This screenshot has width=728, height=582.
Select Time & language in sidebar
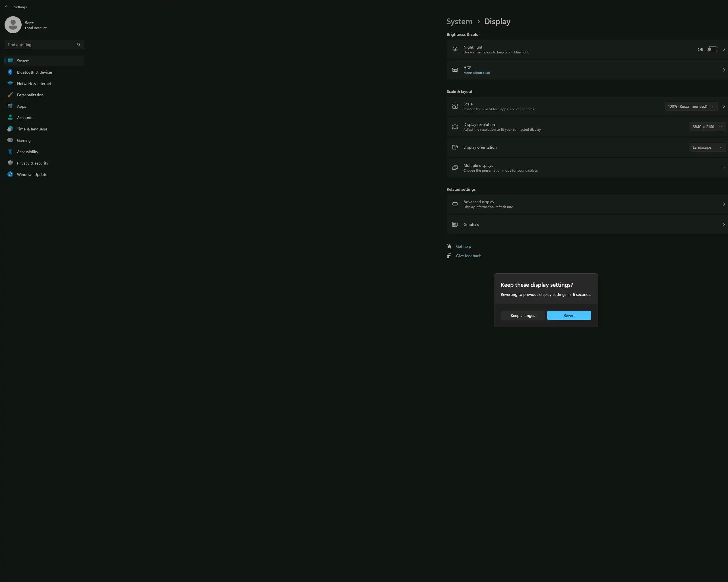pos(32,129)
